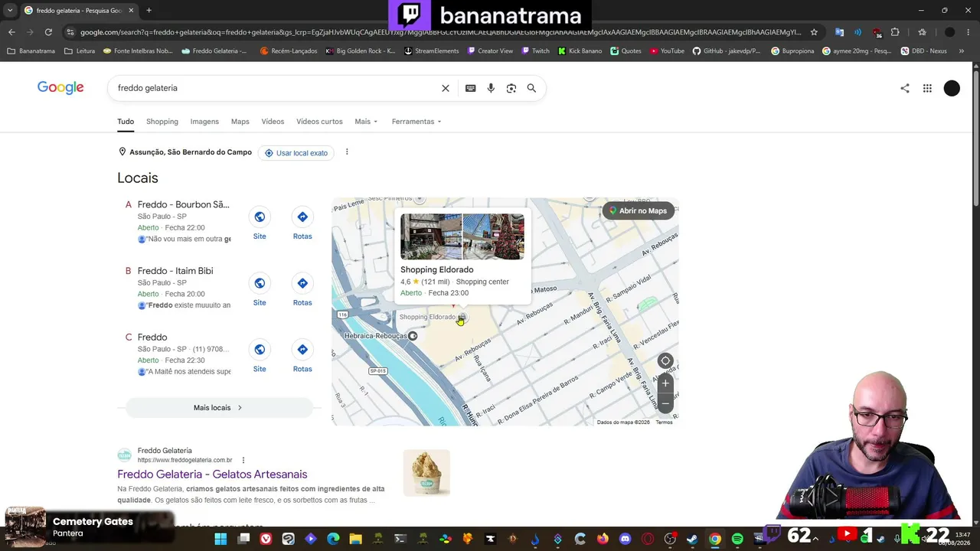Open location options three-dot menu
Image resolution: width=980 pixels, height=551 pixels.
[x=347, y=152]
